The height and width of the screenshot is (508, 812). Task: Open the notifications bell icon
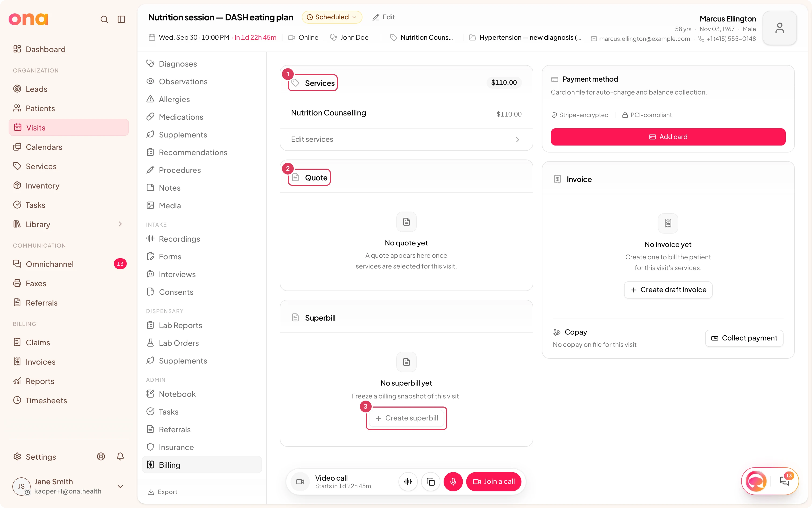point(120,456)
